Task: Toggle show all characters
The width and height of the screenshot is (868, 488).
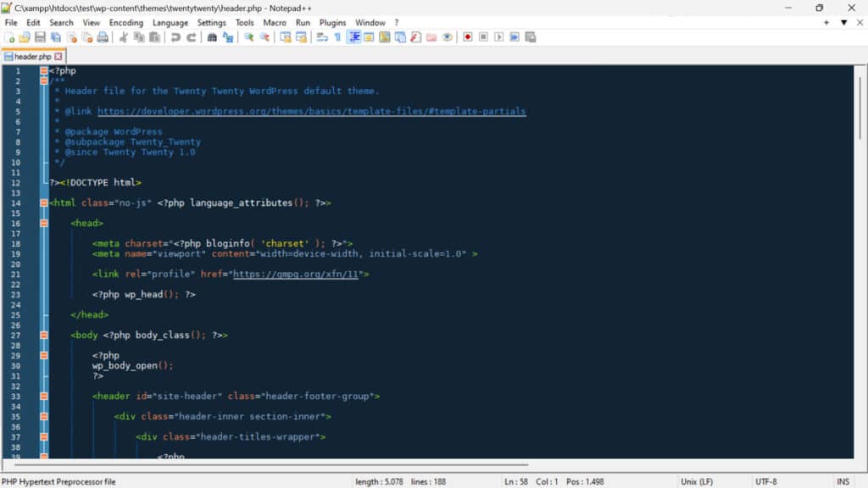Action: [337, 36]
